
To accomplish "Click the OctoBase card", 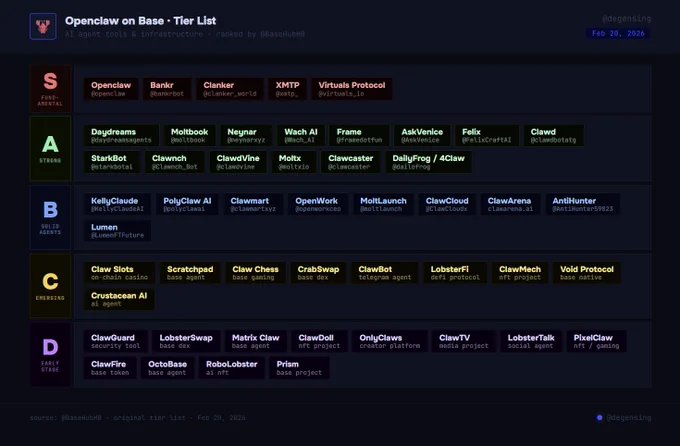I will pyautogui.click(x=167, y=367).
